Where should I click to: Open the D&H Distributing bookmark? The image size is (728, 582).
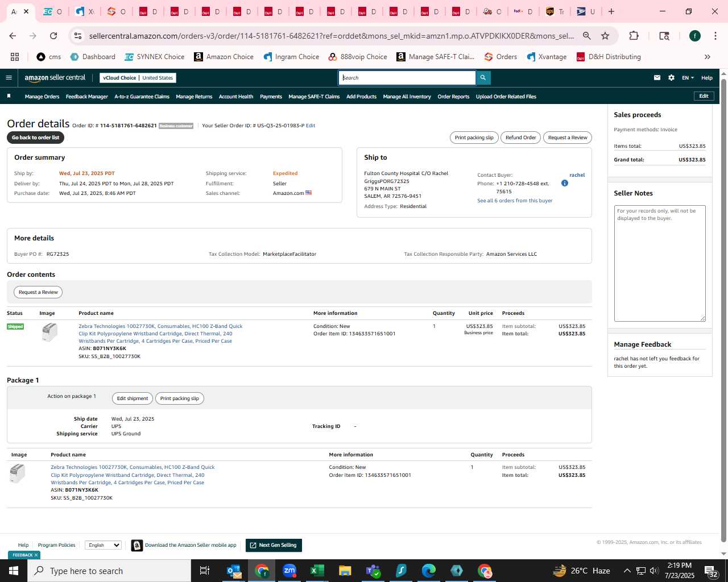609,57
